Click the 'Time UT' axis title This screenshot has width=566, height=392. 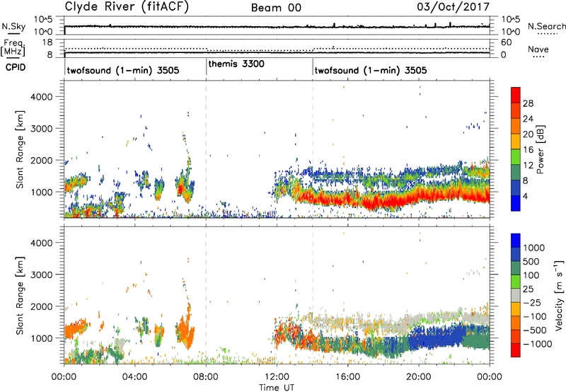(x=277, y=388)
